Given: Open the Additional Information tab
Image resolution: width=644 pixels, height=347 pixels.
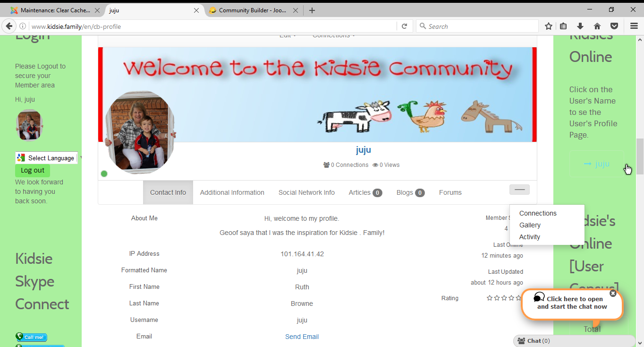Looking at the screenshot, I should click(x=232, y=192).
